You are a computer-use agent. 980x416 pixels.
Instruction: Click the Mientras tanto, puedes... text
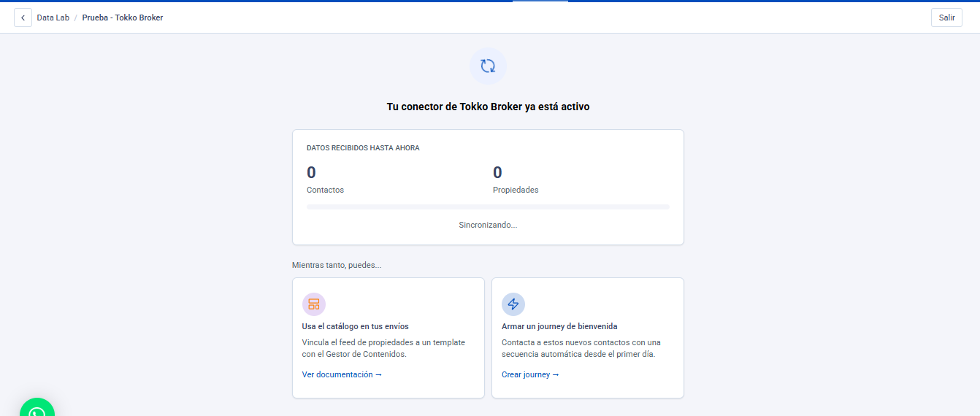tap(337, 265)
